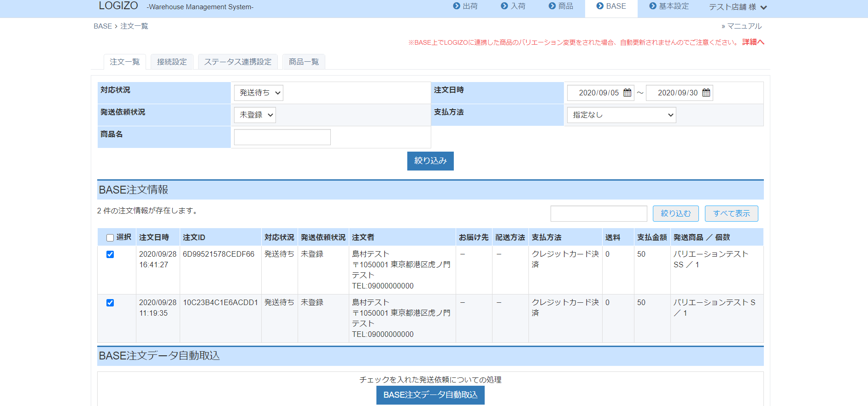Switch to the 注文一覧 tab

click(125, 62)
